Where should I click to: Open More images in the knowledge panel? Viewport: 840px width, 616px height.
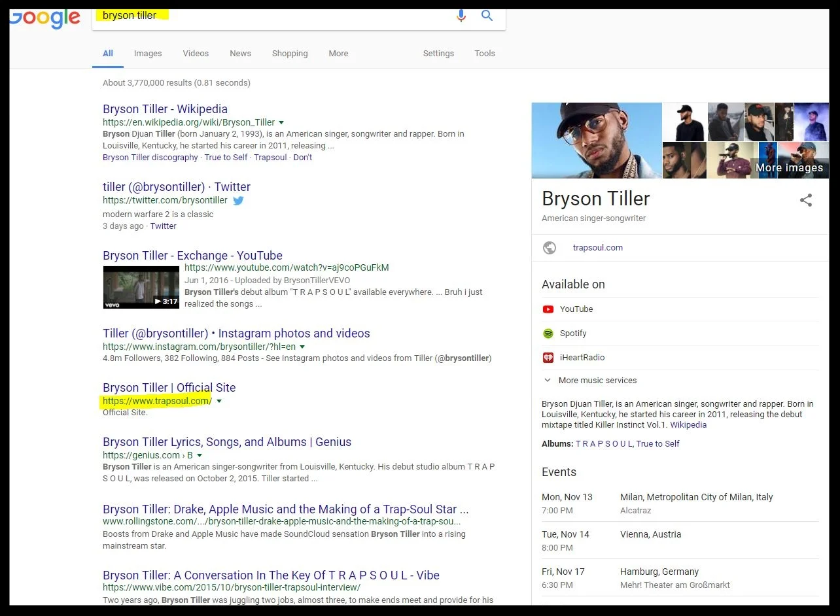(789, 168)
